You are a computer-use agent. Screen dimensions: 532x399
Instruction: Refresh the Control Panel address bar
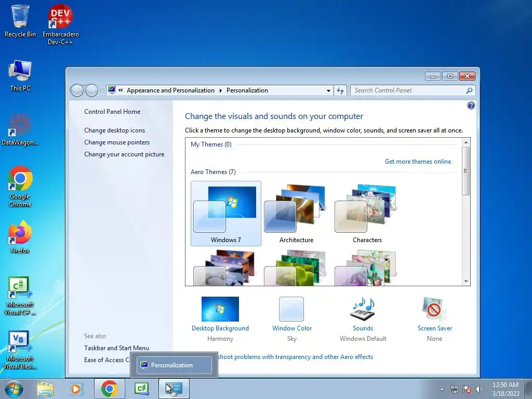pyautogui.click(x=340, y=90)
